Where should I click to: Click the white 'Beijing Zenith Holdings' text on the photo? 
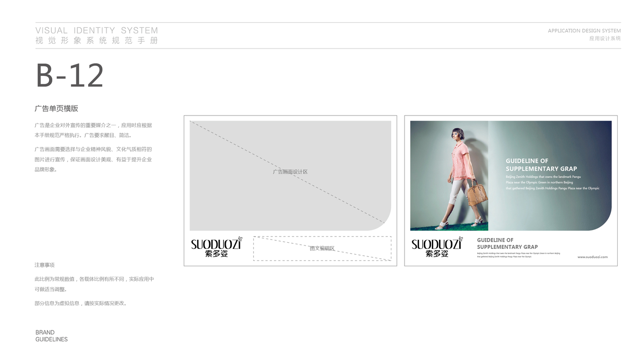point(553,182)
